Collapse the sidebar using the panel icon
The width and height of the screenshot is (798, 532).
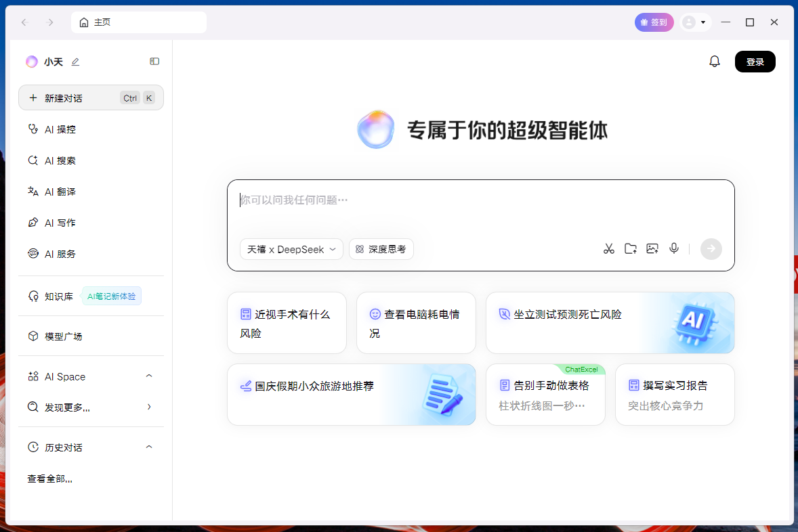point(154,61)
